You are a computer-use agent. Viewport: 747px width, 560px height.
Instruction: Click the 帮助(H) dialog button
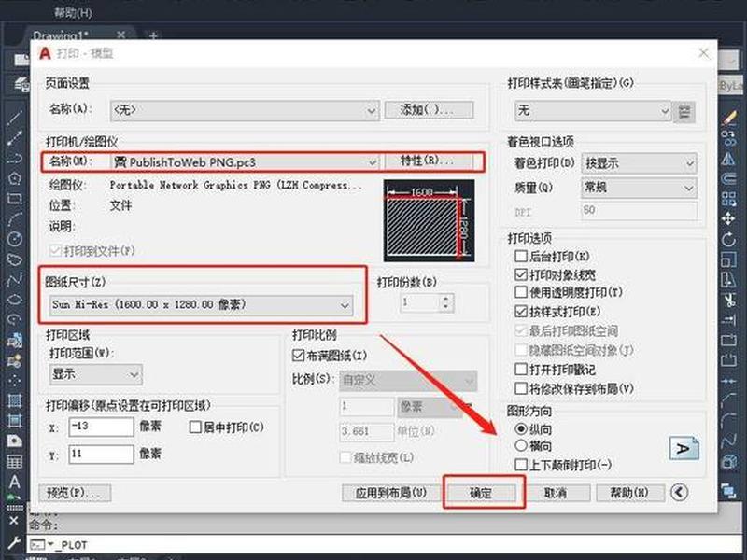(630, 493)
